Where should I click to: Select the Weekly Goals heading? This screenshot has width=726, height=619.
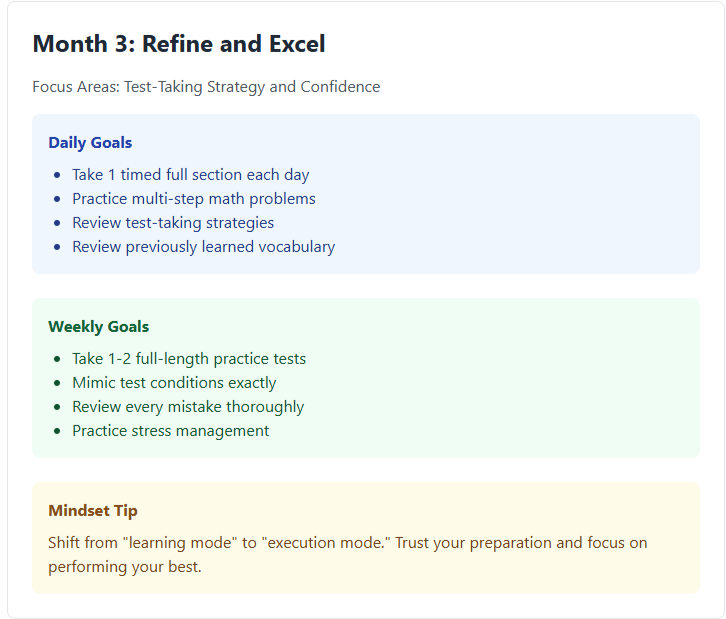[x=98, y=327]
